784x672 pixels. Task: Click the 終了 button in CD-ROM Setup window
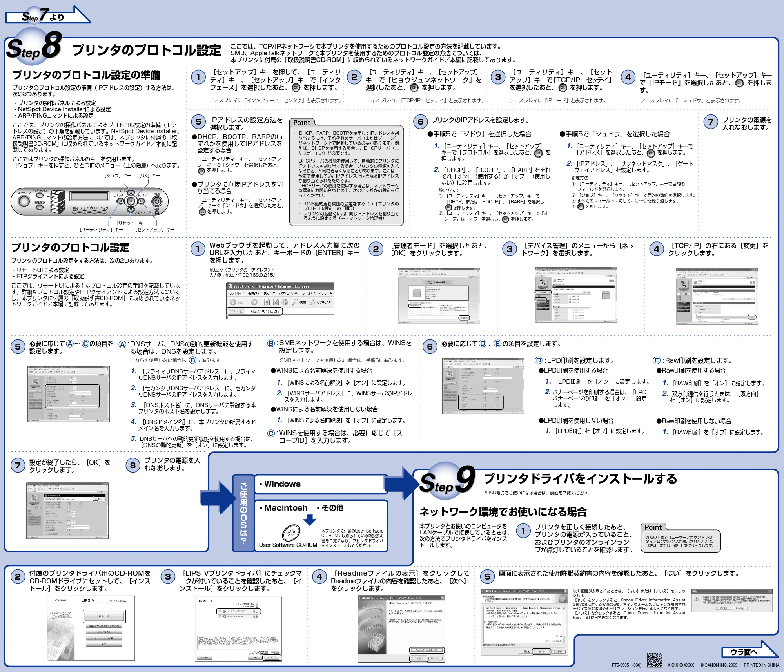click(104, 645)
